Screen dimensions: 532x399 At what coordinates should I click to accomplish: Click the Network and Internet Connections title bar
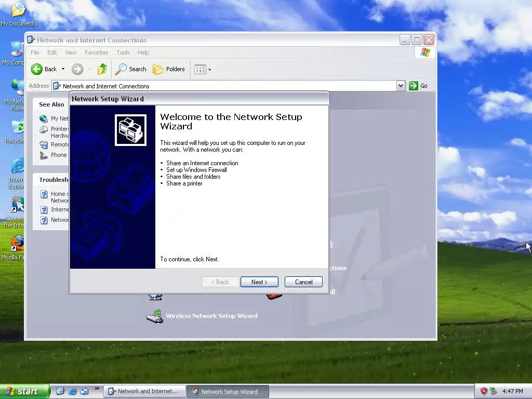pyautogui.click(x=212, y=40)
